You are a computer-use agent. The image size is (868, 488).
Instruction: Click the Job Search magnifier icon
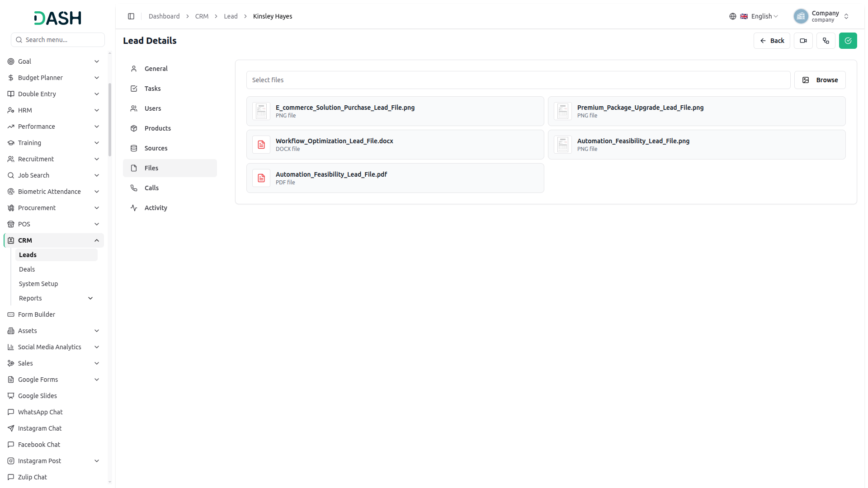(x=11, y=175)
